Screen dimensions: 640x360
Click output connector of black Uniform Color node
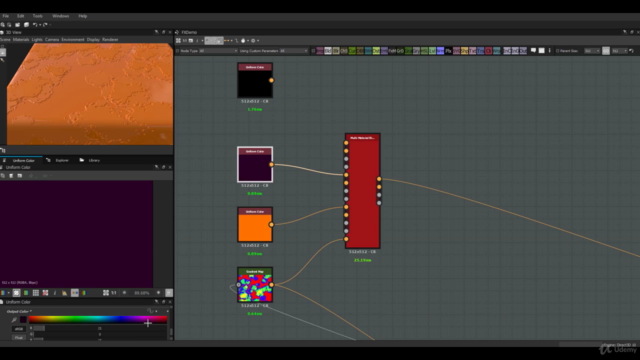click(271, 80)
